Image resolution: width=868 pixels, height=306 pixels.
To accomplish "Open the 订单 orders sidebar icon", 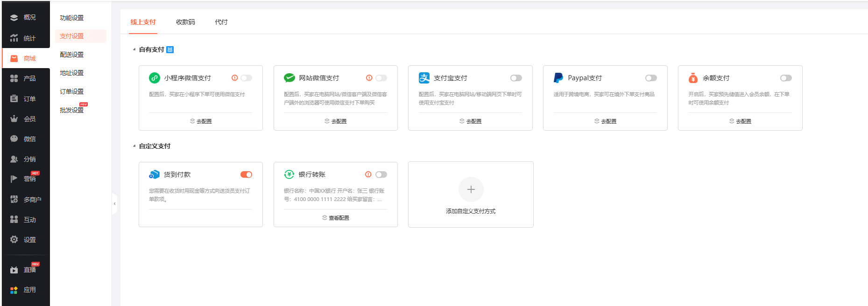I will pyautogui.click(x=14, y=99).
